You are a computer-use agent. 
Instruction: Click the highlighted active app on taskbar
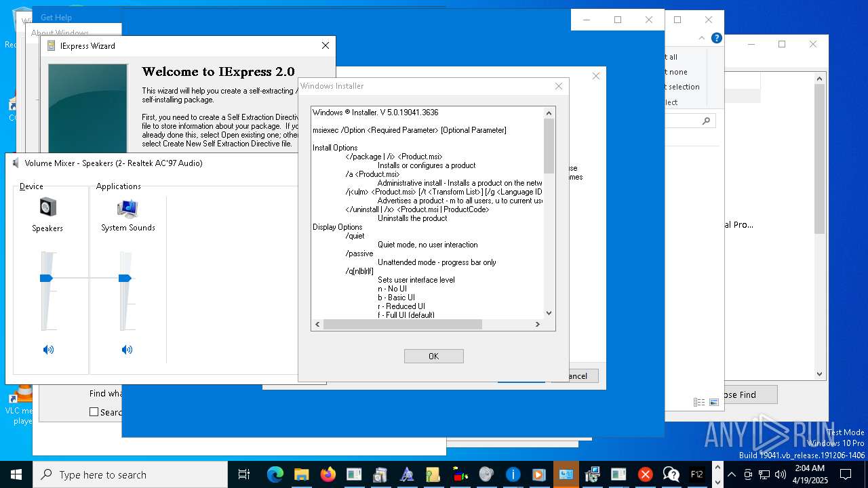[x=566, y=474]
